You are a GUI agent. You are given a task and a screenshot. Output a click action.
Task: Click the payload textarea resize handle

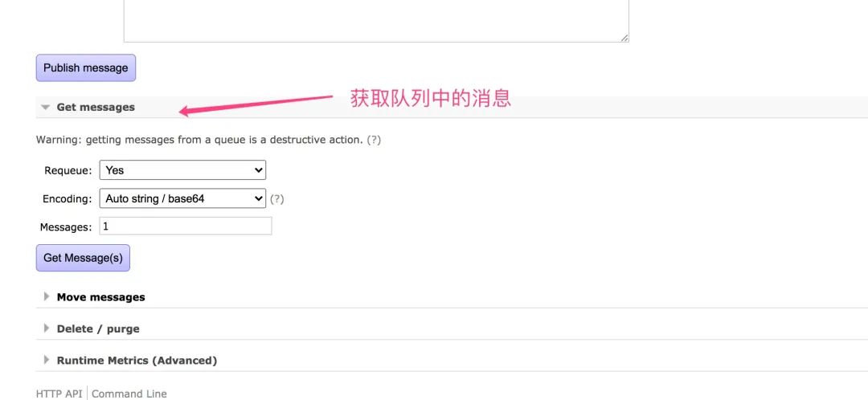(624, 37)
